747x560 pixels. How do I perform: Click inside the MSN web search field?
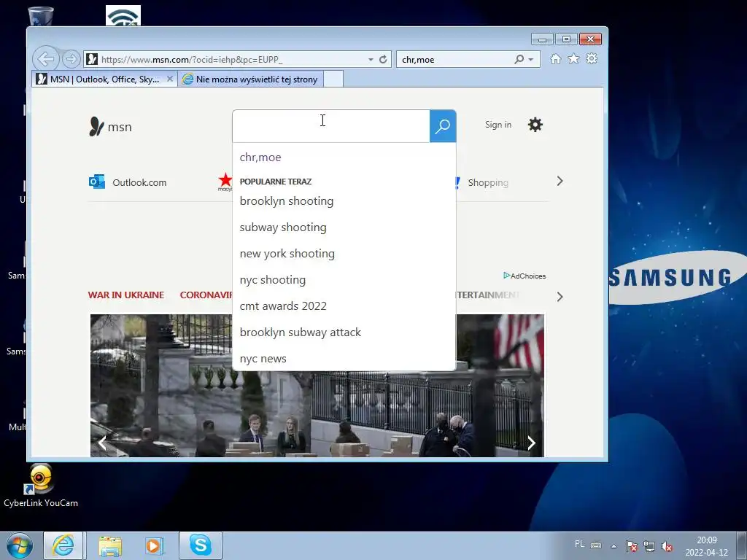331,126
